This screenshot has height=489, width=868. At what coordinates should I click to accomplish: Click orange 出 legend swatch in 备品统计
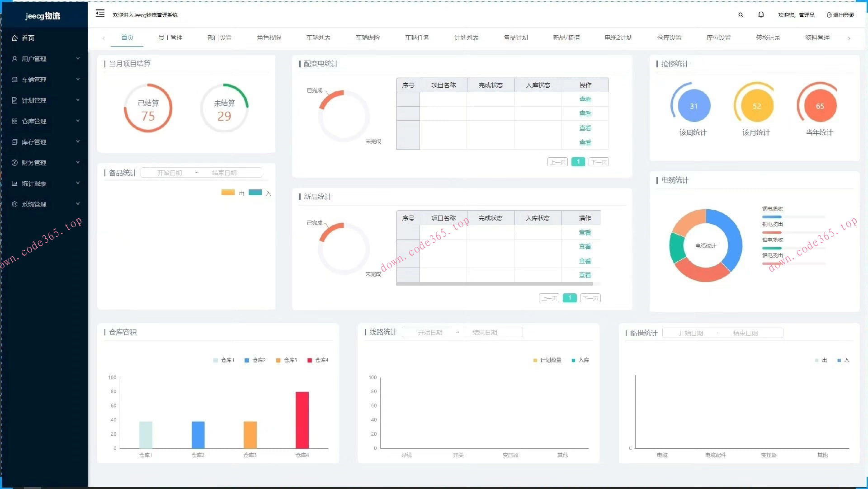pos(228,193)
